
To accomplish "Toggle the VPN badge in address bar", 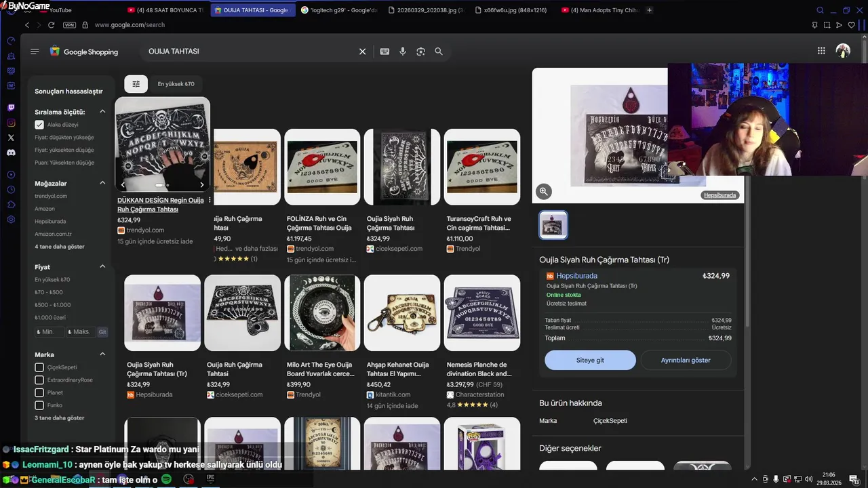I will point(69,25).
